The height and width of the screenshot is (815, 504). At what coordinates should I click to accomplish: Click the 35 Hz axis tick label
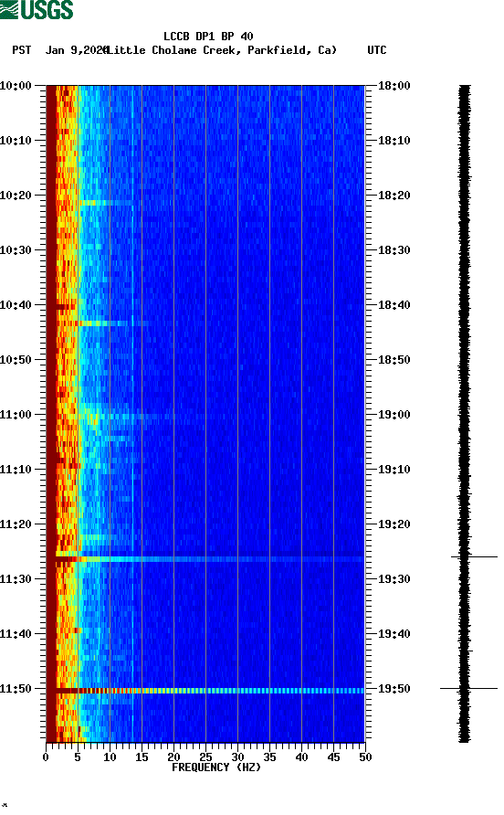point(269,757)
